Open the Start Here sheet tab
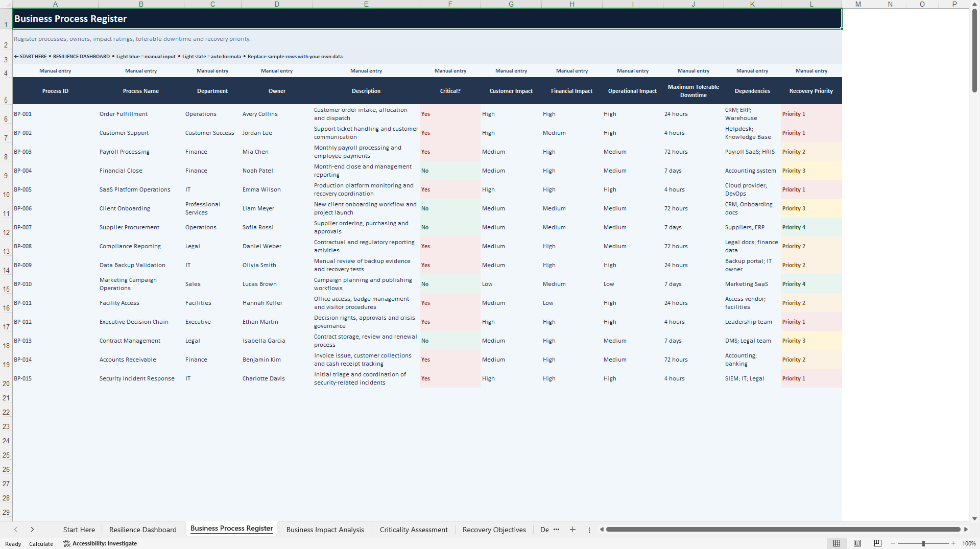Viewport: 980px width, 549px height. 79,530
